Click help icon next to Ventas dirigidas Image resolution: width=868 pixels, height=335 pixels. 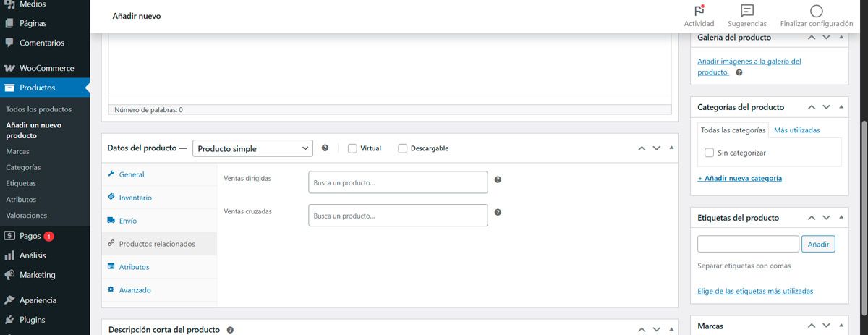(x=498, y=179)
